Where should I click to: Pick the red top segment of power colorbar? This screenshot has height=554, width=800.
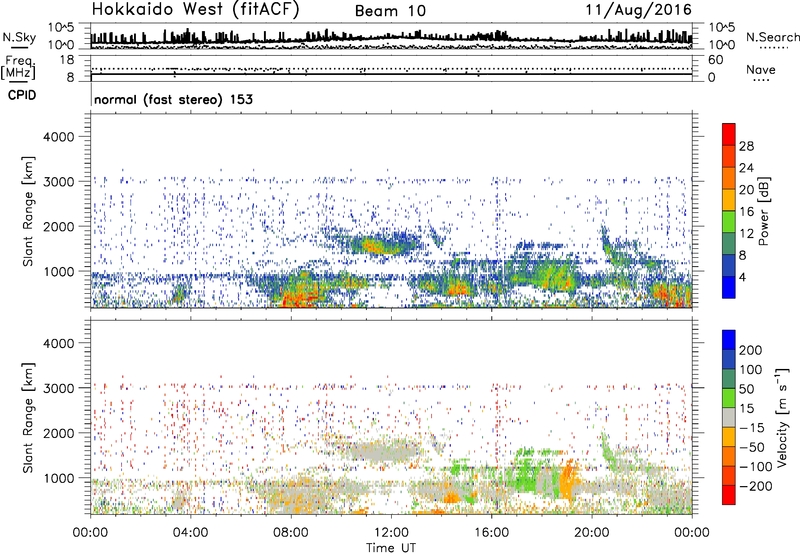729,135
